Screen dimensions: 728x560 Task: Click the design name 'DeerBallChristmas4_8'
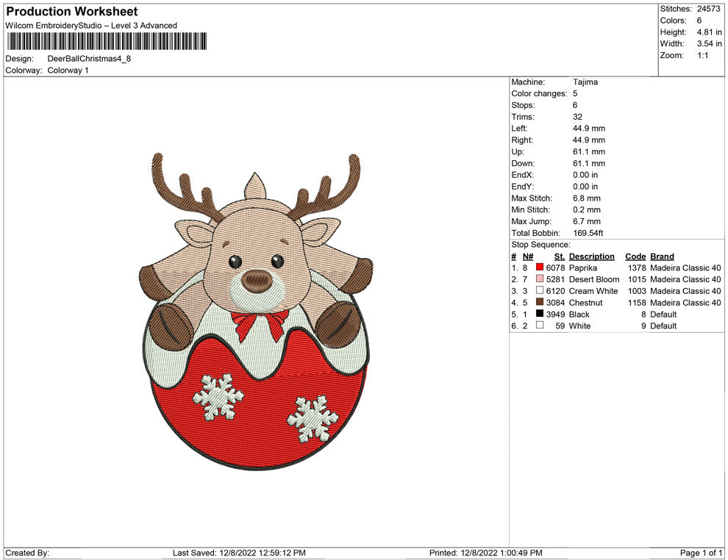pos(89,59)
